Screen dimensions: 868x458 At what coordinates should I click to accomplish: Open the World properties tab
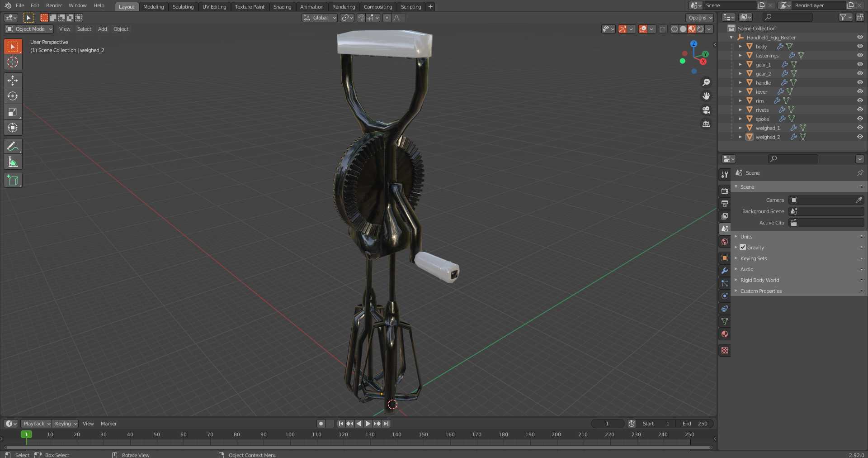[725, 242]
